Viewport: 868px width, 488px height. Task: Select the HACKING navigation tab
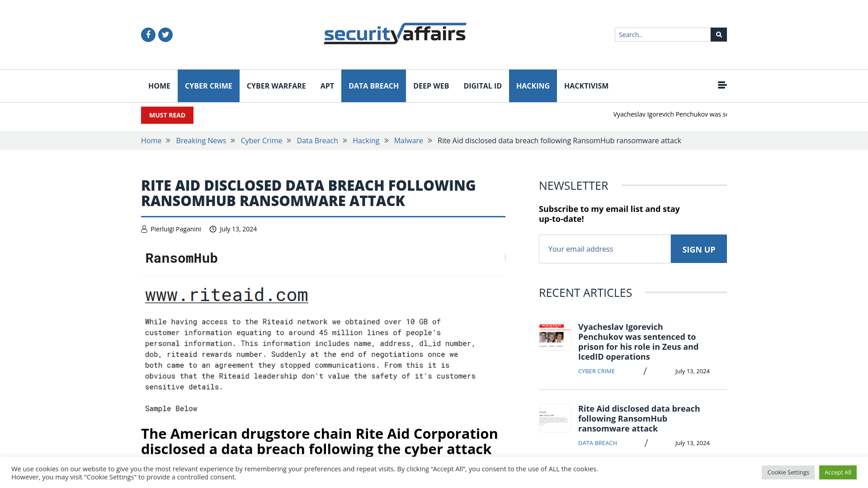[533, 85]
